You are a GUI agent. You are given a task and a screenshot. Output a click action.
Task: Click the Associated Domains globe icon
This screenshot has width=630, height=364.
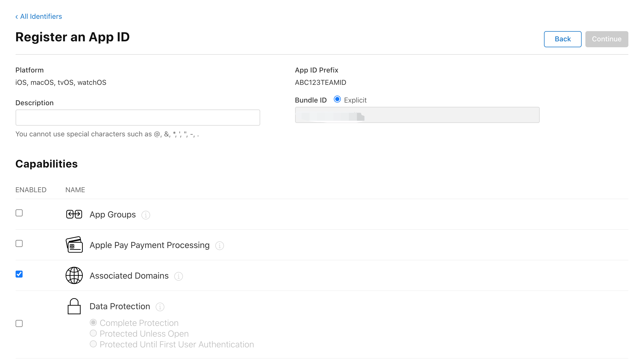tap(74, 275)
